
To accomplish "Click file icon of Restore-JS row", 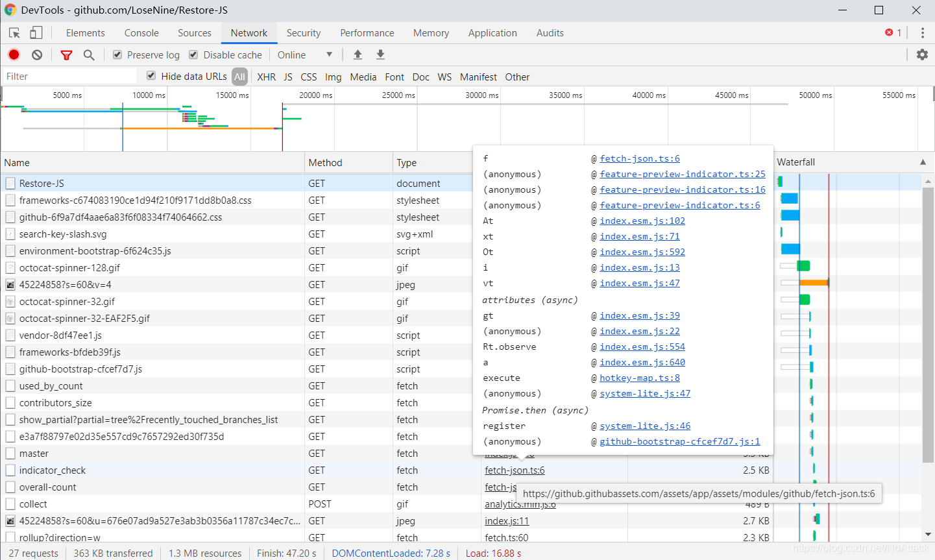I will coord(10,184).
